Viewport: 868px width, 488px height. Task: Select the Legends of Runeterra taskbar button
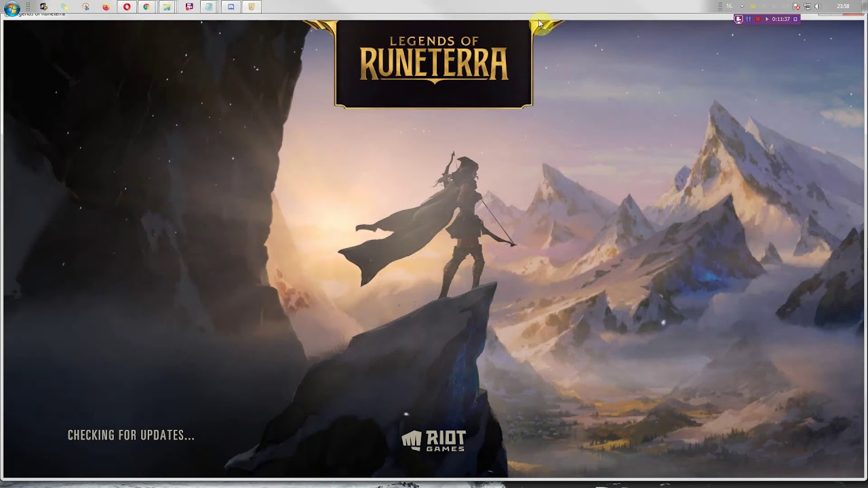[252, 7]
